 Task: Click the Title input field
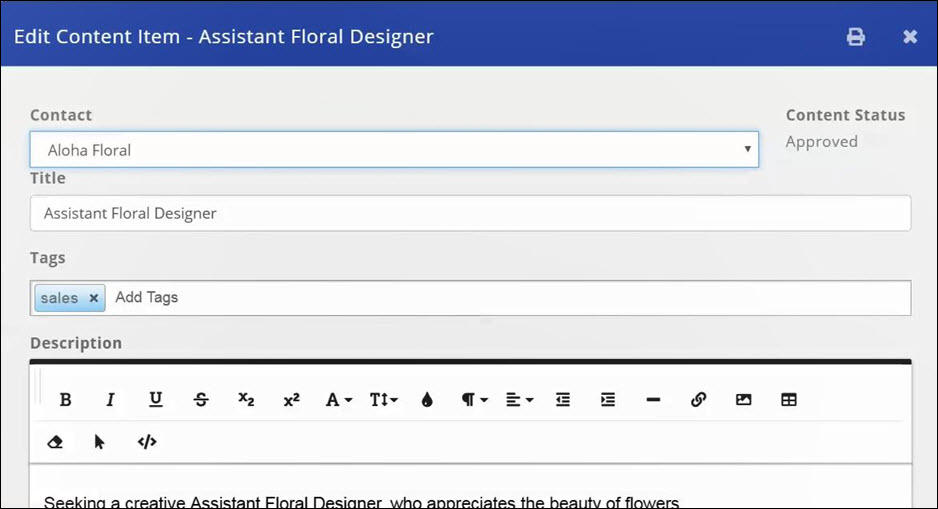pos(470,213)
